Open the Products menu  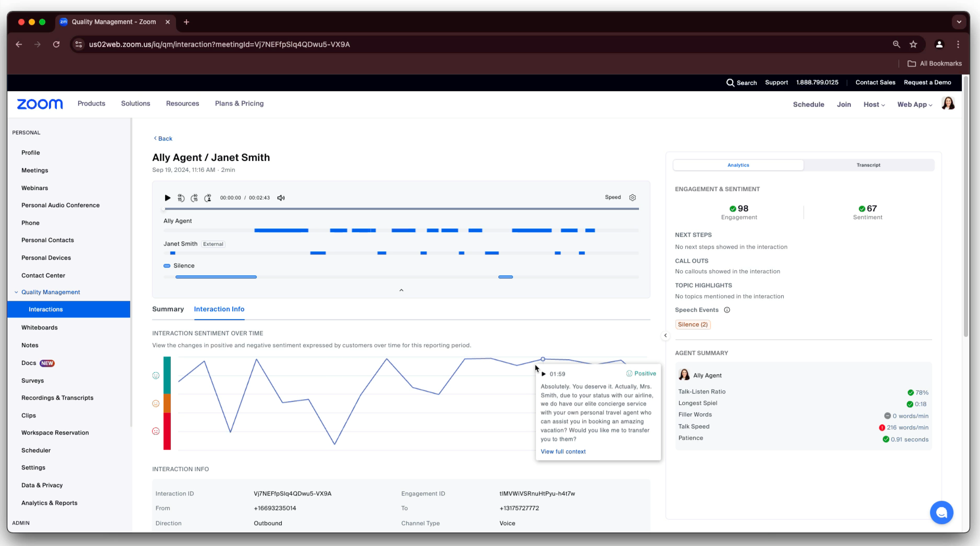91,104
